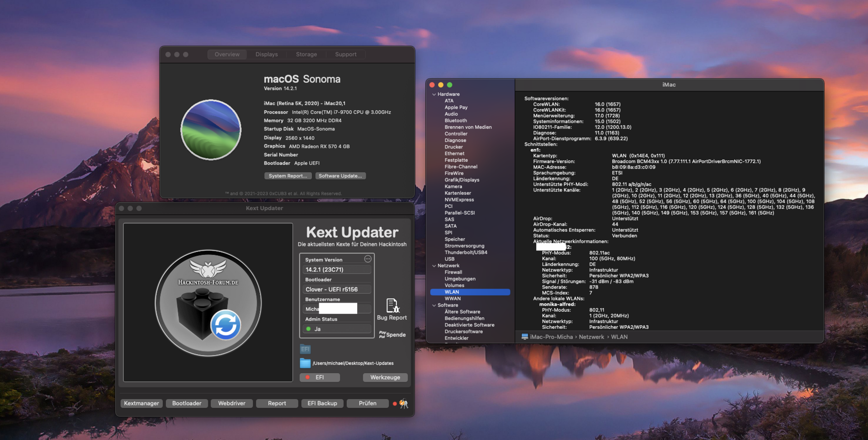Select Firewall under Netzwerk

click(x=453, y=272)
